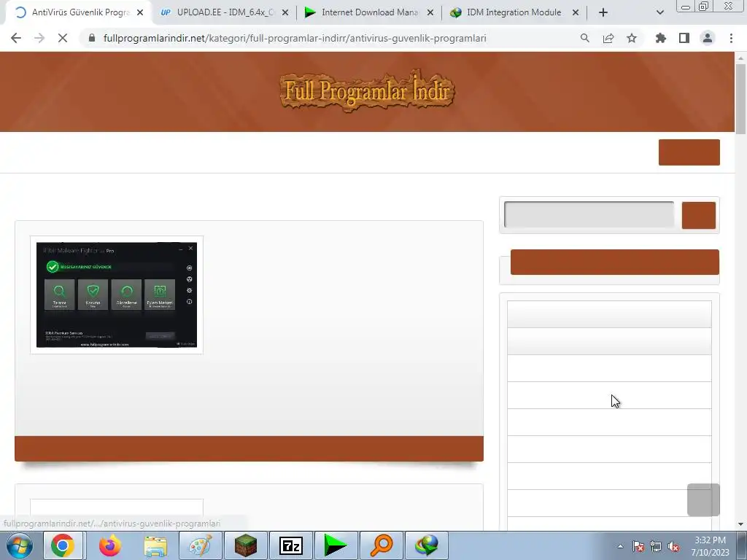
Task: Go back to the previous page
Action: (x=16, y=38)
